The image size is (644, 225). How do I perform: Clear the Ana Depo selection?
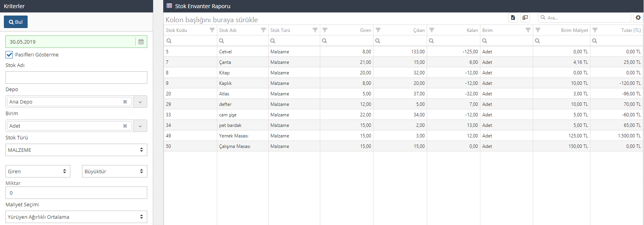tap(125, 102)
